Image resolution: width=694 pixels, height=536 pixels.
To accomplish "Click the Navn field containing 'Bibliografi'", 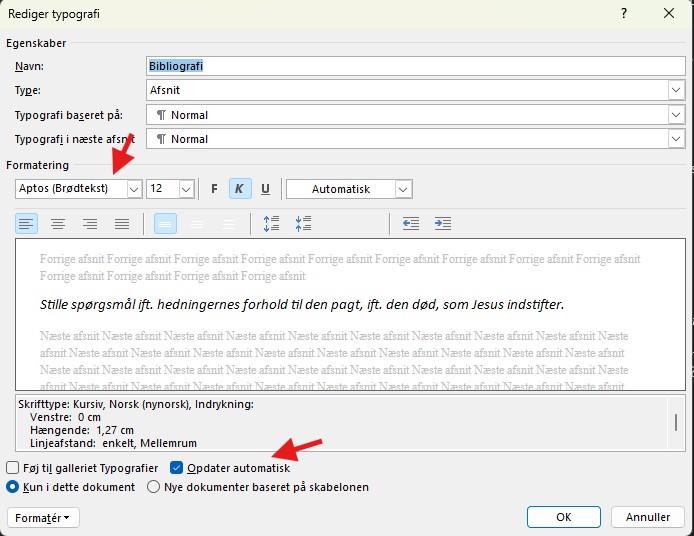I will tap(415, 66).
